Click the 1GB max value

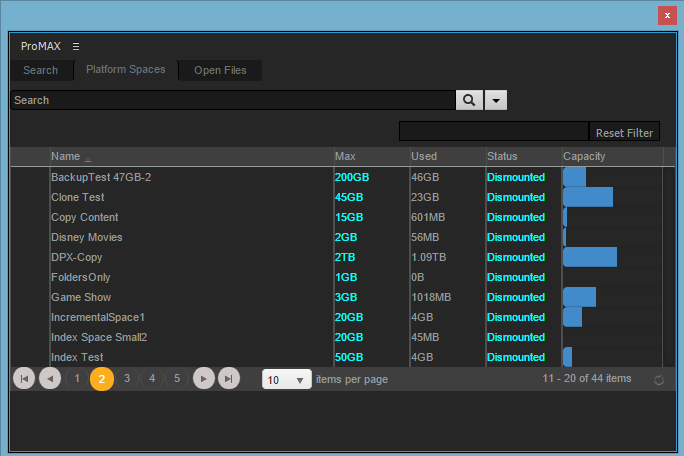tap(346, 278)
